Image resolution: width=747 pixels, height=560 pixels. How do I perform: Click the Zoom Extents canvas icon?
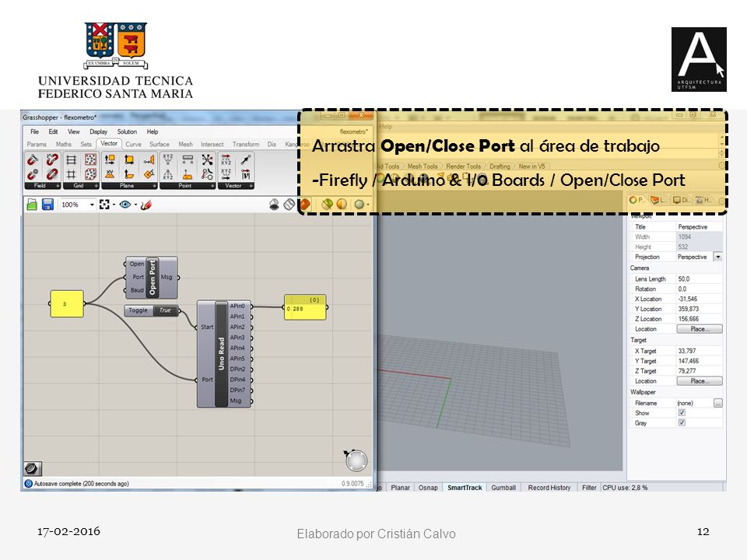click(104, 205)
